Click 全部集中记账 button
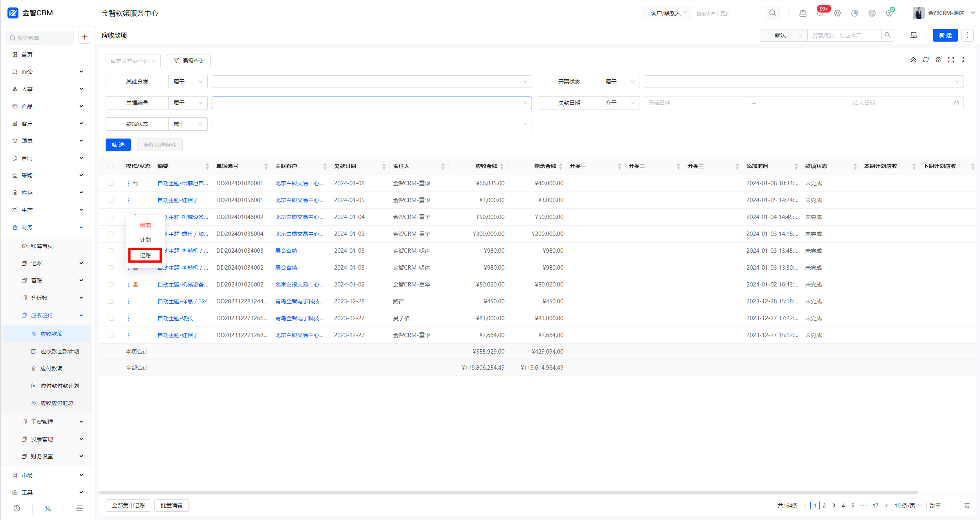The image size is (980, 520). coord(128,505)
